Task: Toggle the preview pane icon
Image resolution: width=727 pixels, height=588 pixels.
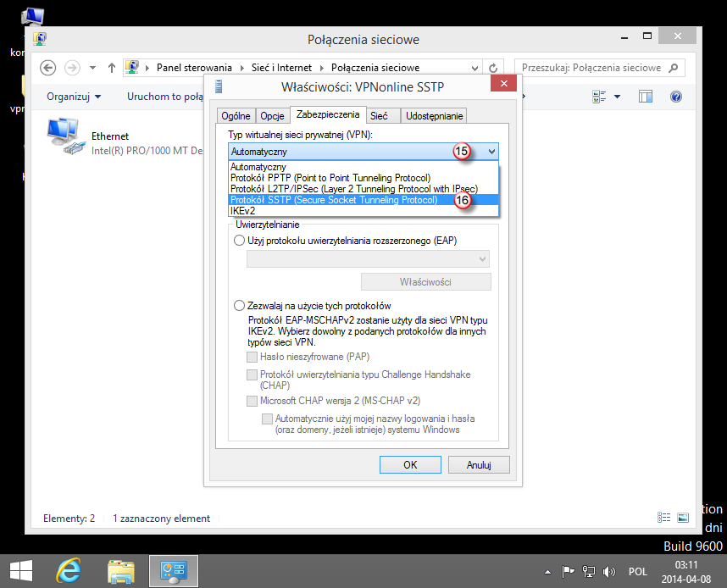Action: point(646,97)
